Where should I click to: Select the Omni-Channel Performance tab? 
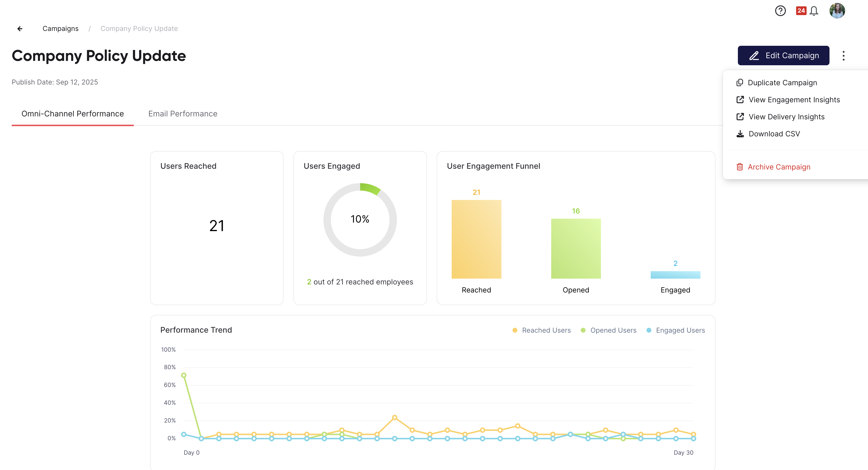tap(72, 114)
